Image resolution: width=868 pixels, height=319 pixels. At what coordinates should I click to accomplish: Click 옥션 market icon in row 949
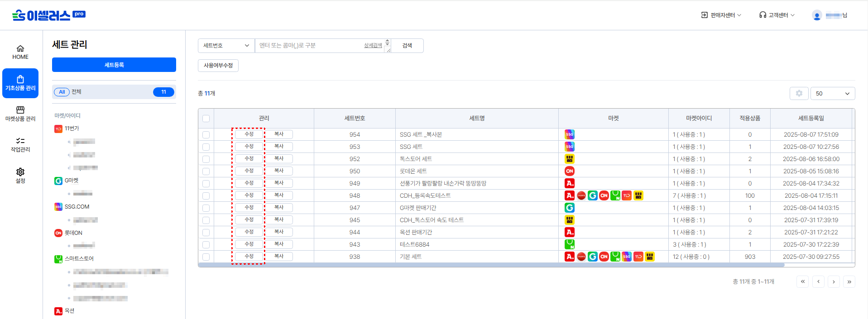coord(570,183)
